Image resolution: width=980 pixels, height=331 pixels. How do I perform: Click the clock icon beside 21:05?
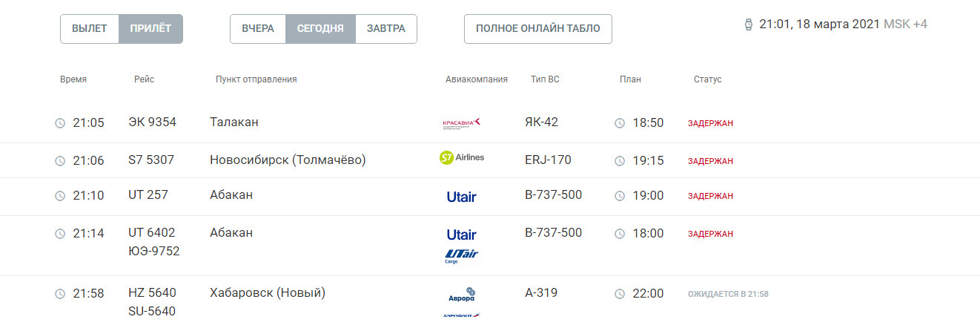point(60,123)
